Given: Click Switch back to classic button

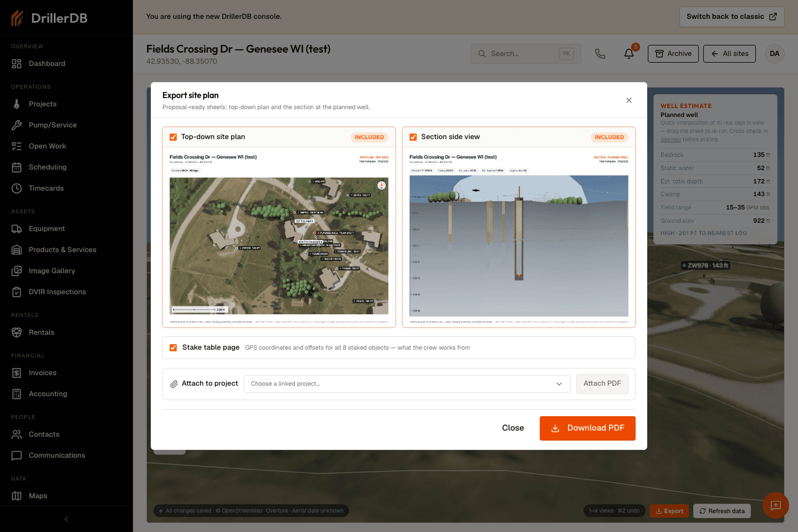Looking at the screenshot, I should 731,17.
